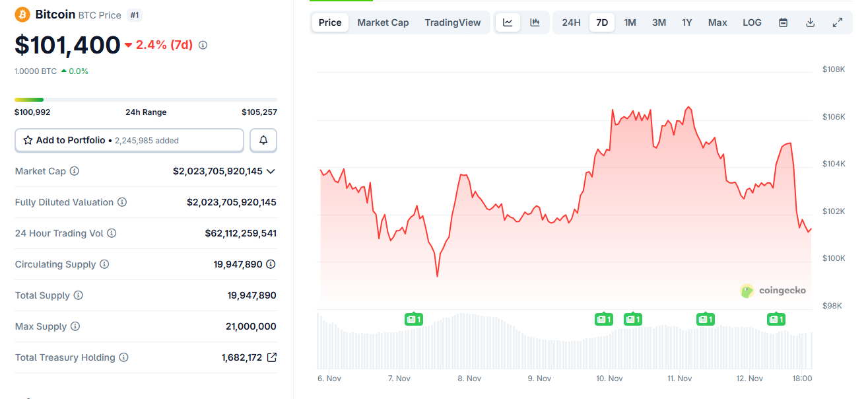Open the Total Treasury Holding external link
The image size is (868, 399).
pos(271,357)
